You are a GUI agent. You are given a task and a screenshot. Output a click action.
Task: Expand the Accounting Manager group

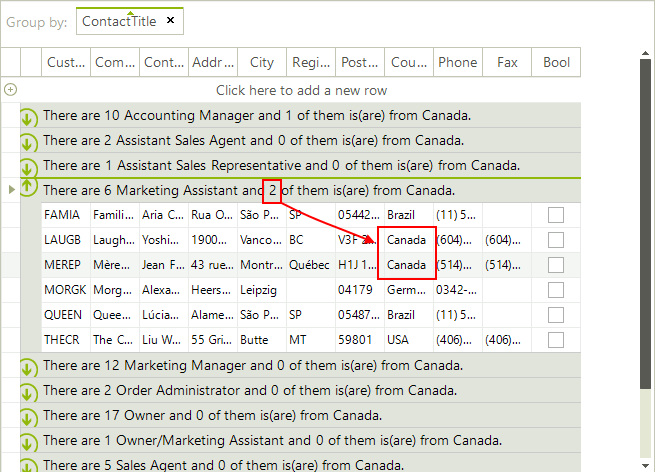28,117
